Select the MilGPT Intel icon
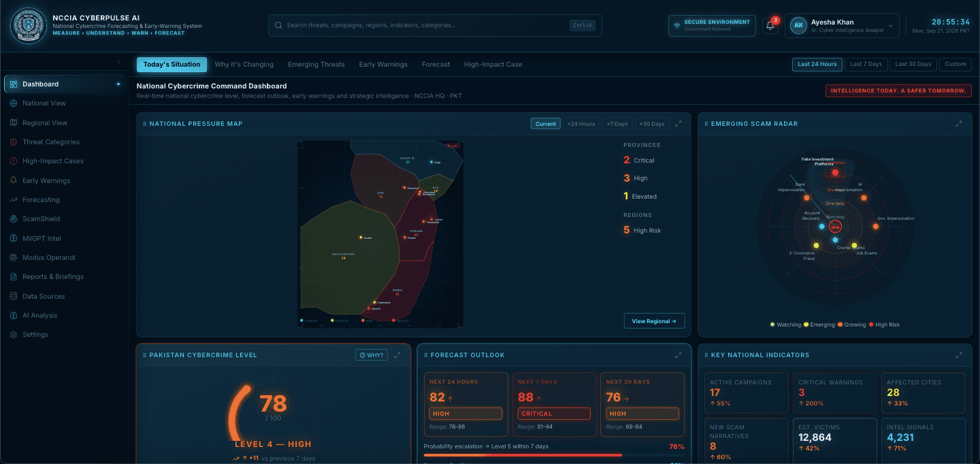This screenshot has height=464, width=980. coord(14,239)
